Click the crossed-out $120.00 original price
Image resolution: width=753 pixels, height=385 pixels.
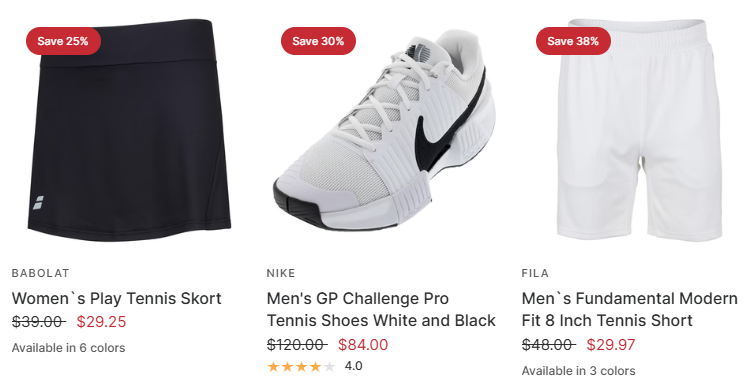[297, 345]
